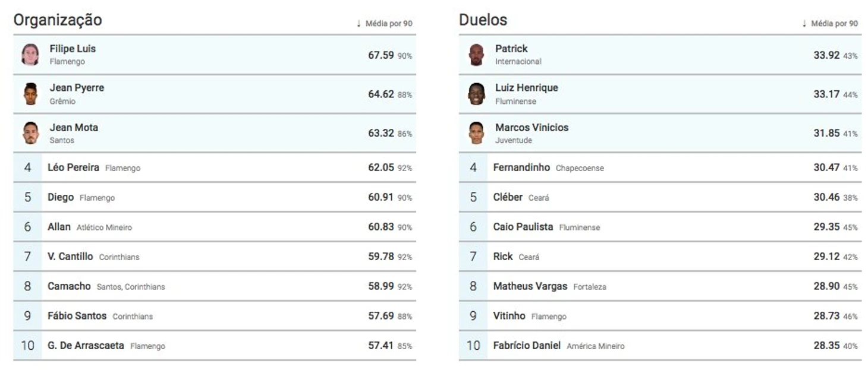868x370 pixels.
Task: Open Fabrício Daniel player row
Action: click(527, 345)
